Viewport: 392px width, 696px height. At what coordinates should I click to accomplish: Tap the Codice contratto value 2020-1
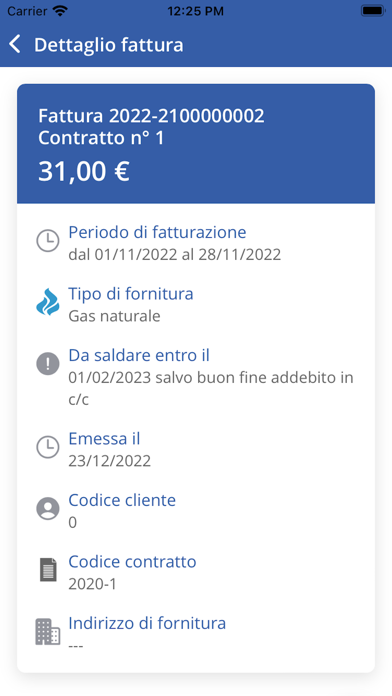click(92, 584)
